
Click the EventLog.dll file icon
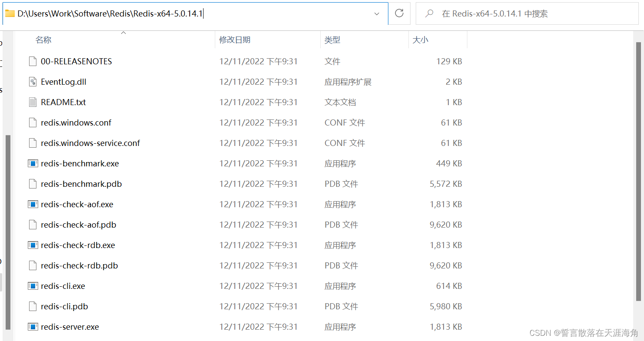(33, 82)
